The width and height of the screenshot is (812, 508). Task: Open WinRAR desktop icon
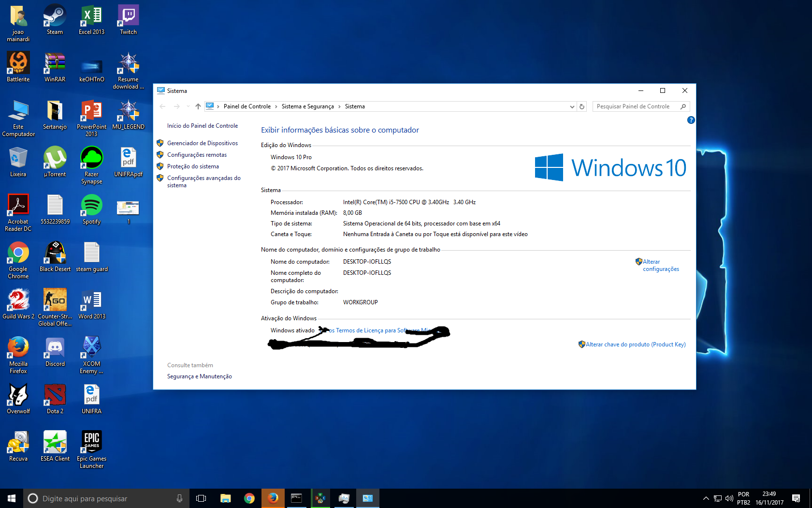[x=55, y=67]
